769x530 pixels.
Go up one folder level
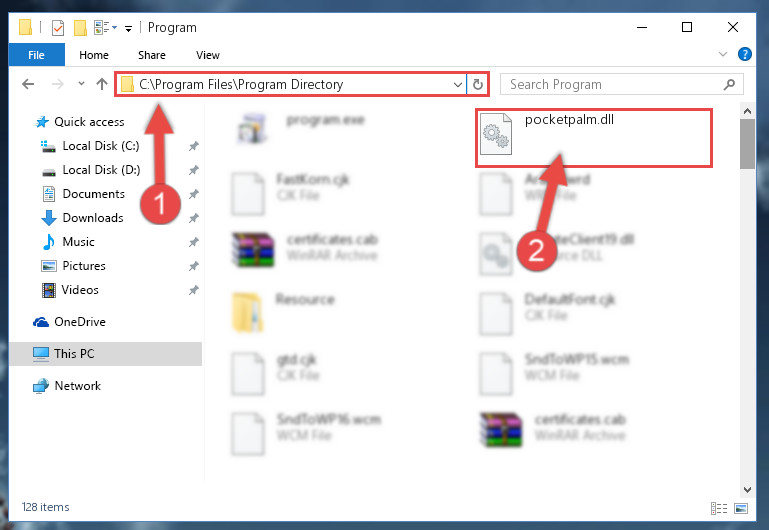pyautogui.click(x=102, y=84)
